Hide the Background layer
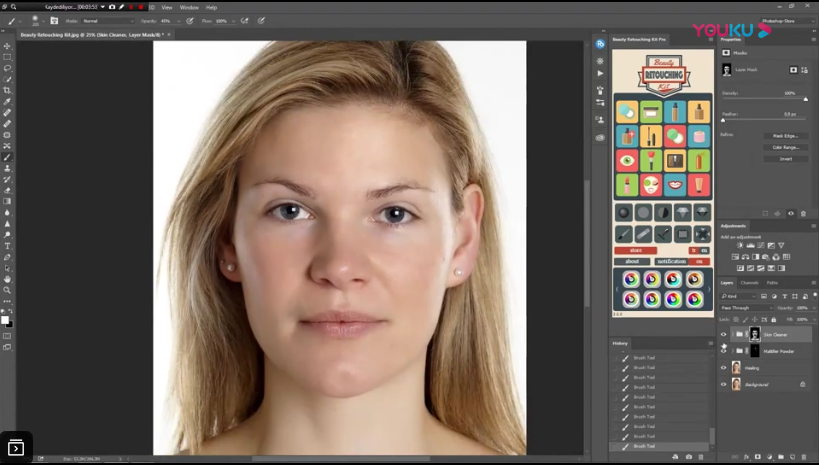The image size is (819, 465). (x=723, y=385)
